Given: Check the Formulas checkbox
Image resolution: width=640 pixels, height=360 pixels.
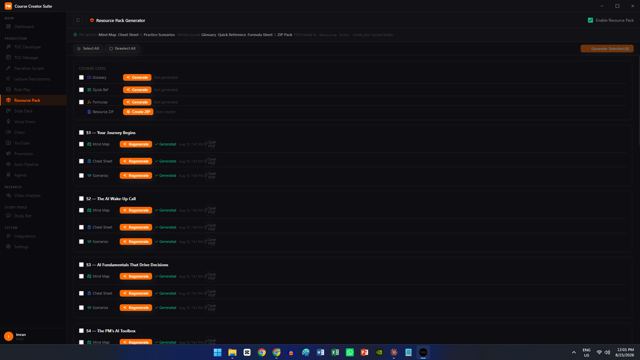Looking at the screenshot, I should coord(81,102).
